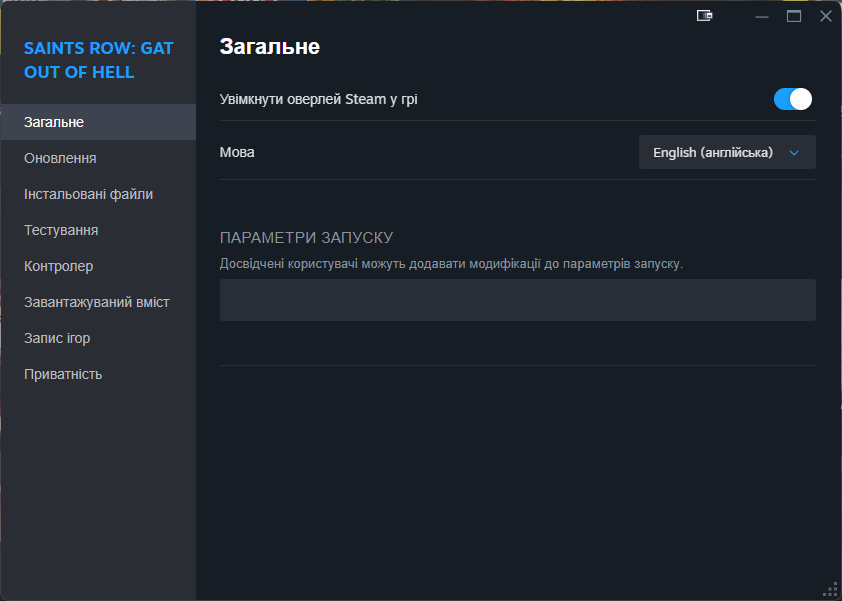Image resolution: width=842 pixels, height=601 pixels.
Task: Open the Контролер settings
Action: 98,266
